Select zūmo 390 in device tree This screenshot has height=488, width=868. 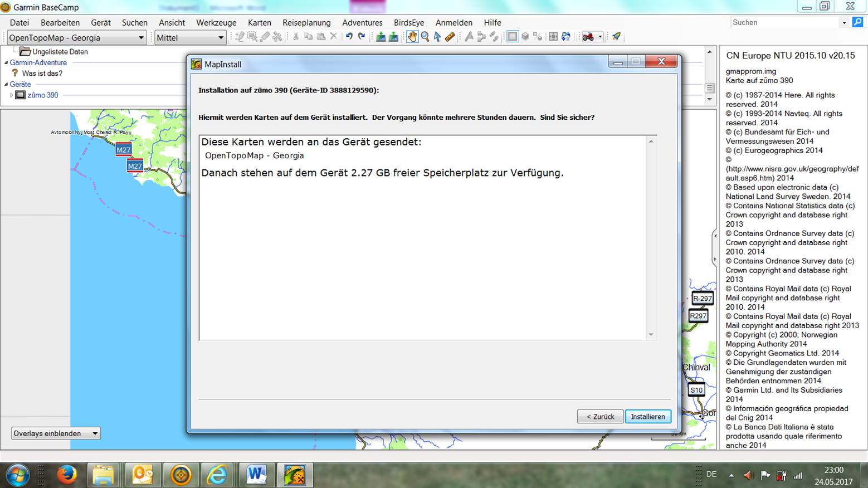pyautogui.click(x=43, y=95)
